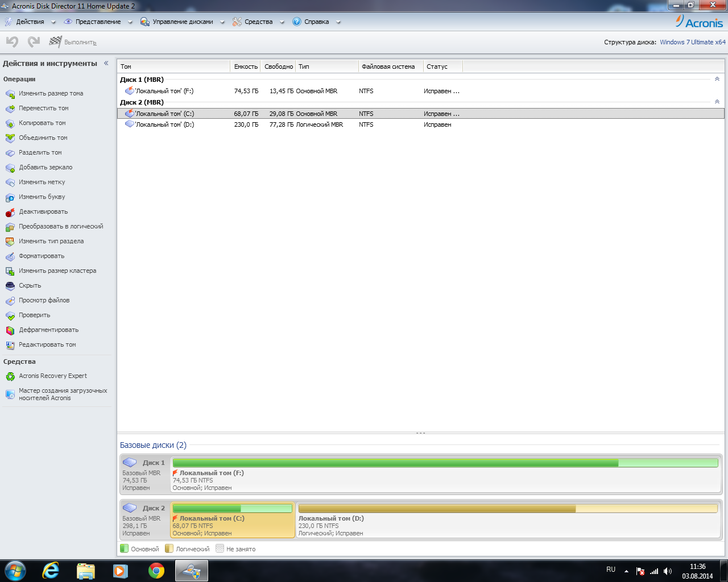Select the 'Копировать том' icon

coord(10,123)
